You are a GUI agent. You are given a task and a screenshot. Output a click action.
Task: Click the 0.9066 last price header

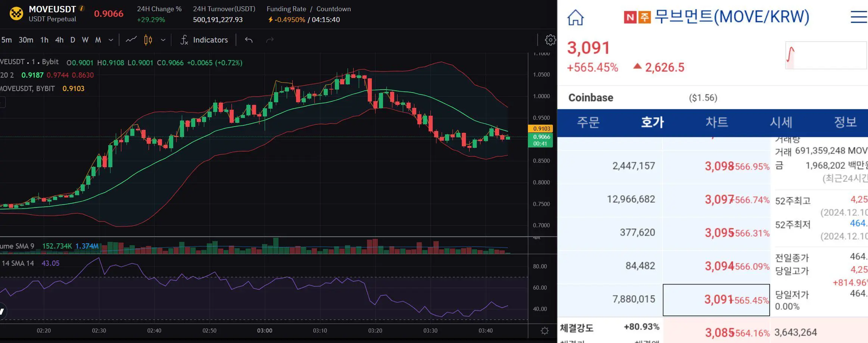(x=109, y=14)
